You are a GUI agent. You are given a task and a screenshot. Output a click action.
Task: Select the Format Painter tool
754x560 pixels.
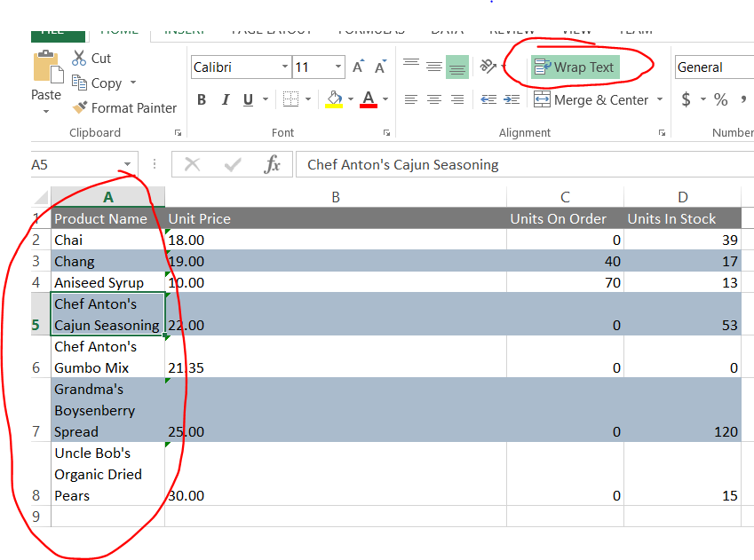(124, 107)
